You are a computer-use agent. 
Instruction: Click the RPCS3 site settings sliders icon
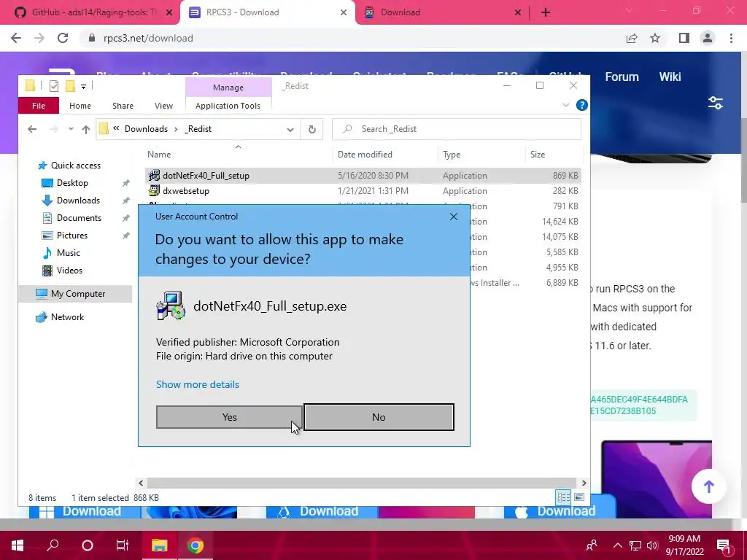716,103
